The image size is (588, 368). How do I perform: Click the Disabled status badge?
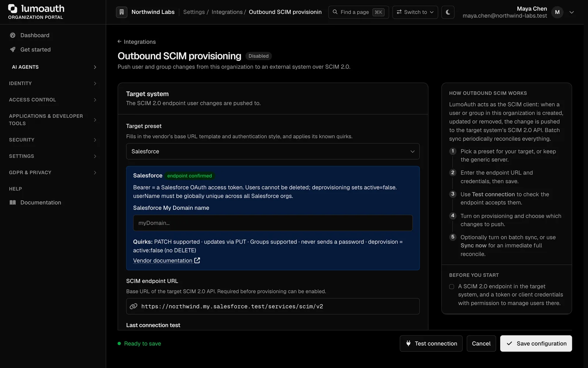[x=258, y=56]
